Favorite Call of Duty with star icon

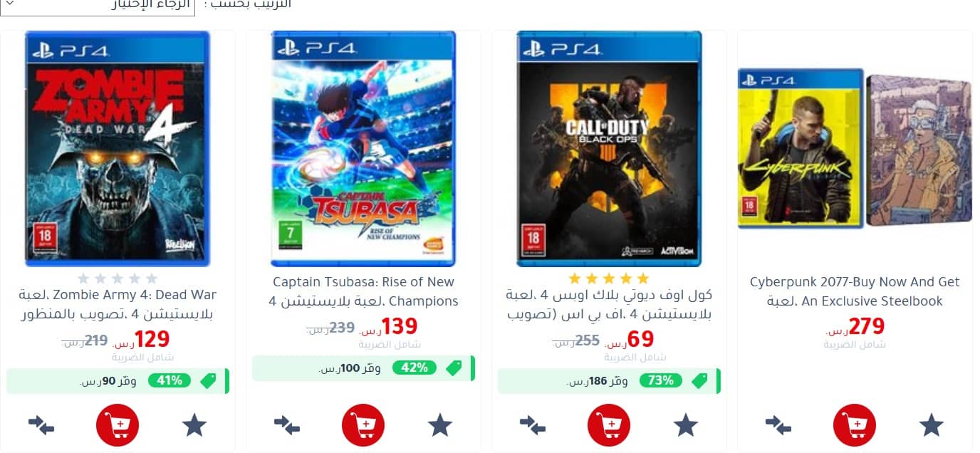[x=686, y=425]
